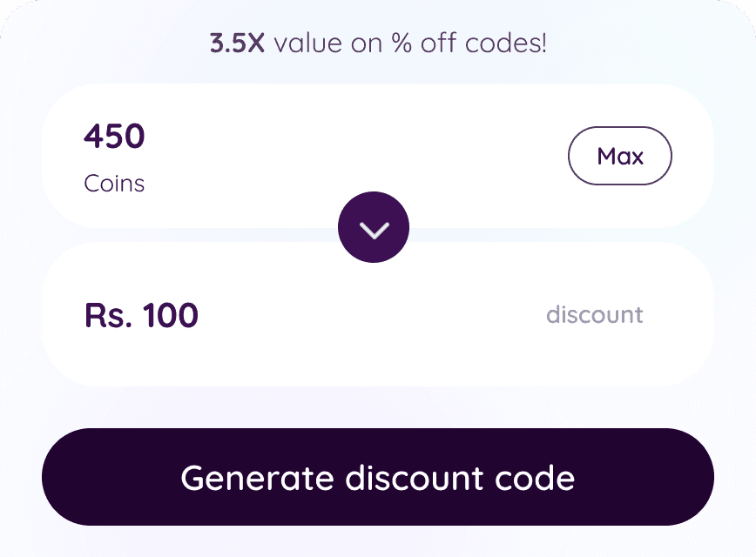Image resolution: width=756 pixels, height=557 pixels.
Task: Click the white arrow inside the purple circle
Action: pos(375,231)
